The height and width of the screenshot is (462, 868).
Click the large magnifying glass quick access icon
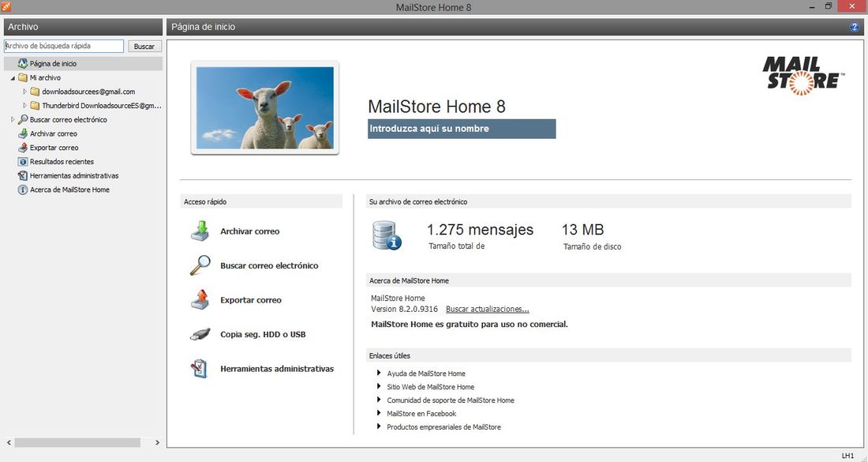(200, 265)
